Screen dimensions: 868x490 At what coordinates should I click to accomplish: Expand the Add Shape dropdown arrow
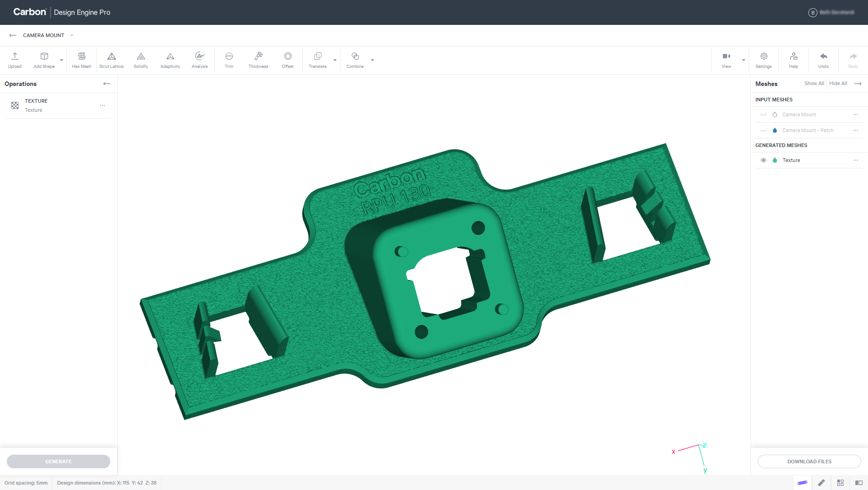coord(61,60)
